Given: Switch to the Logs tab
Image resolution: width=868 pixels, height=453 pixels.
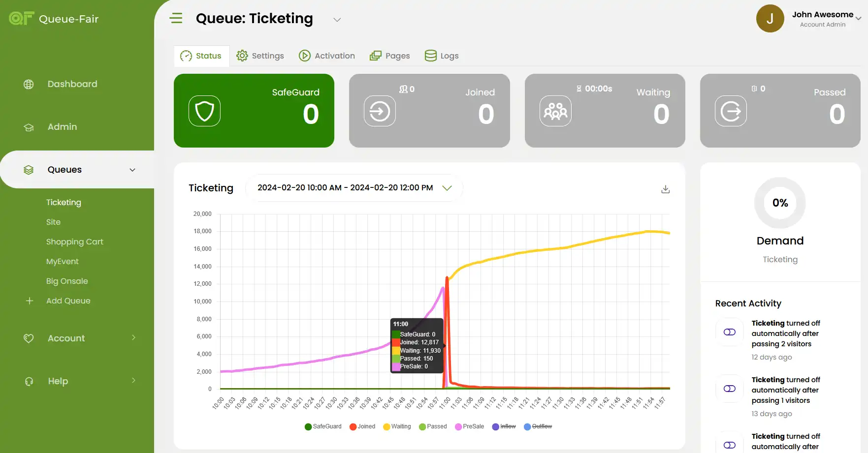Looking at the screenshot, I should click(442, 56).
